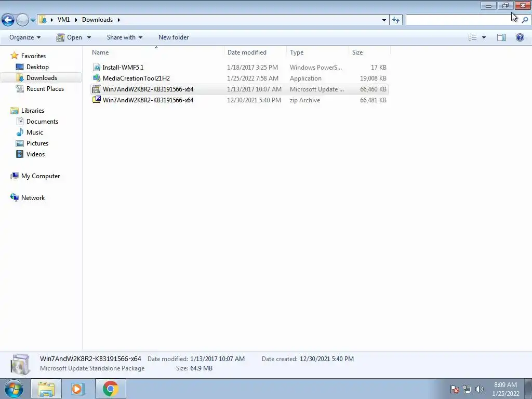Expand the Open button dropdown arrow
Viewport: 532px width, 399px height.
coord(89,37)
